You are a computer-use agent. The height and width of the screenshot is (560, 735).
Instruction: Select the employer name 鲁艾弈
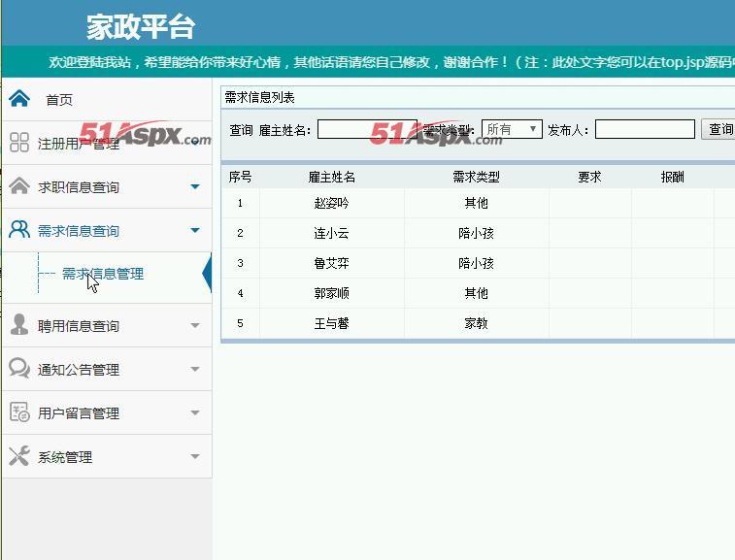click(331, 263)
